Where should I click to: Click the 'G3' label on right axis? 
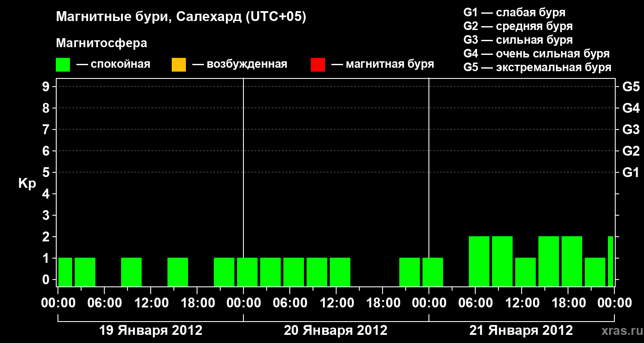[631, 129]
